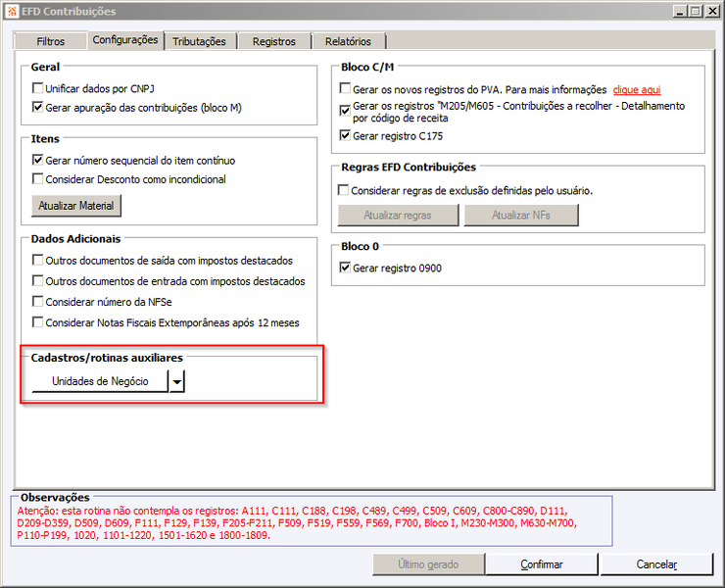Screen dimensions: 725x588
Task: Toggle Gerar os registros M205/M605 checkbox
Action: (x=345, y=111)
